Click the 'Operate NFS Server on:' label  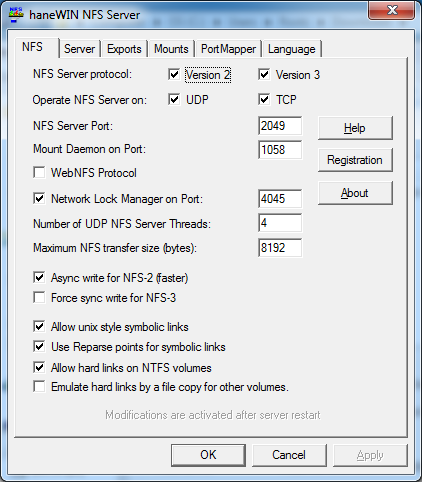[x=90, y=100]
